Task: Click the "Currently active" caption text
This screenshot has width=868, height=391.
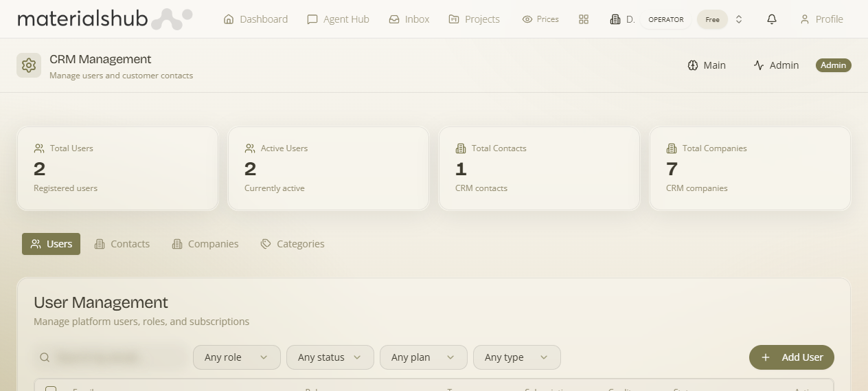Action: click(275, 188)
